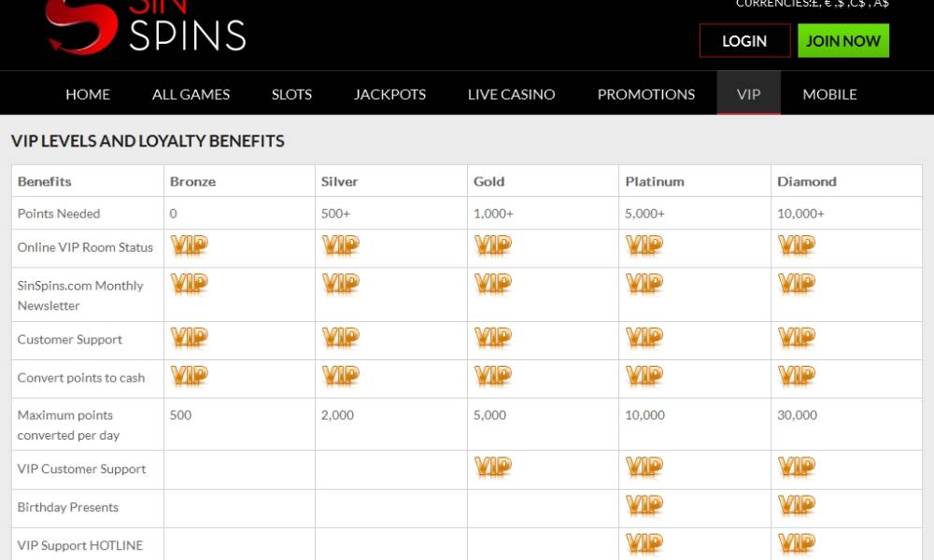This screenshot has height=560, width=934.
Task: Click Silver VIP icon for Online VIP Room Status
Action: [341, 245]
